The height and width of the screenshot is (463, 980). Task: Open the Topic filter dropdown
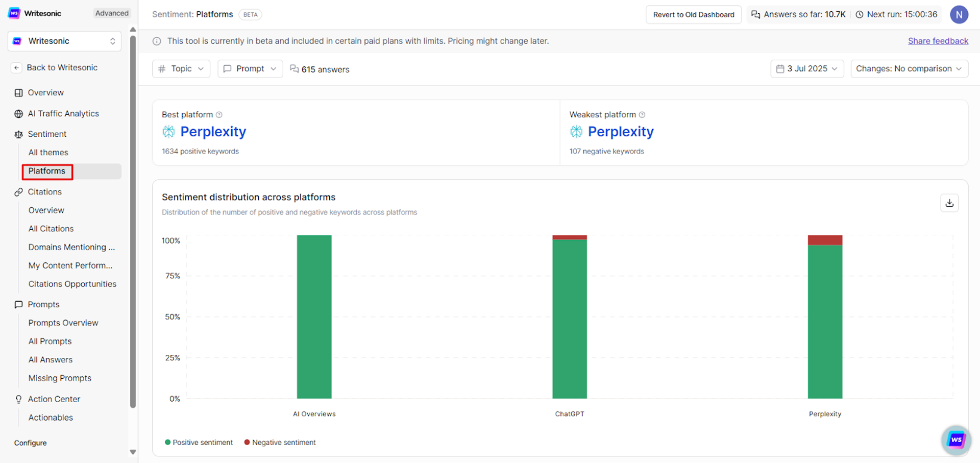[x=181, y=68]
